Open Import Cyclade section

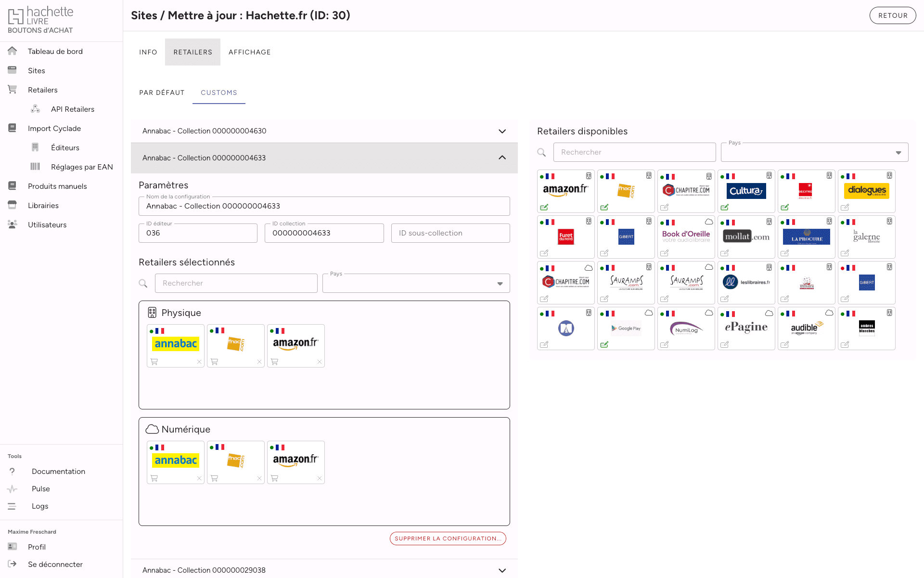tap(54, 129)
